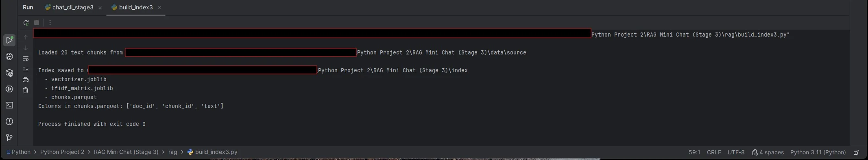Open the Problems tool window
This screenshot has height=160, width=868.
point(9,121)
